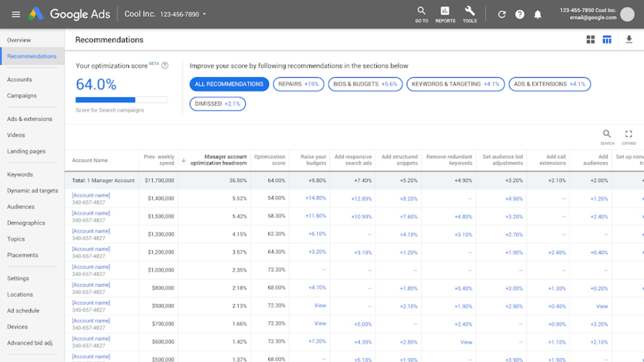Click the download icon
Viewport: 644px width, 362px height.
629,39
